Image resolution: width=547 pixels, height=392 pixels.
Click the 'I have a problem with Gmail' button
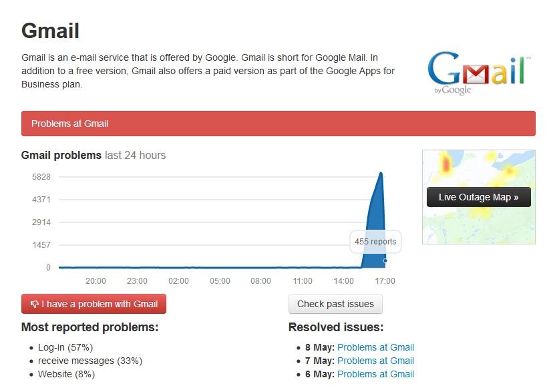[94, 304]
